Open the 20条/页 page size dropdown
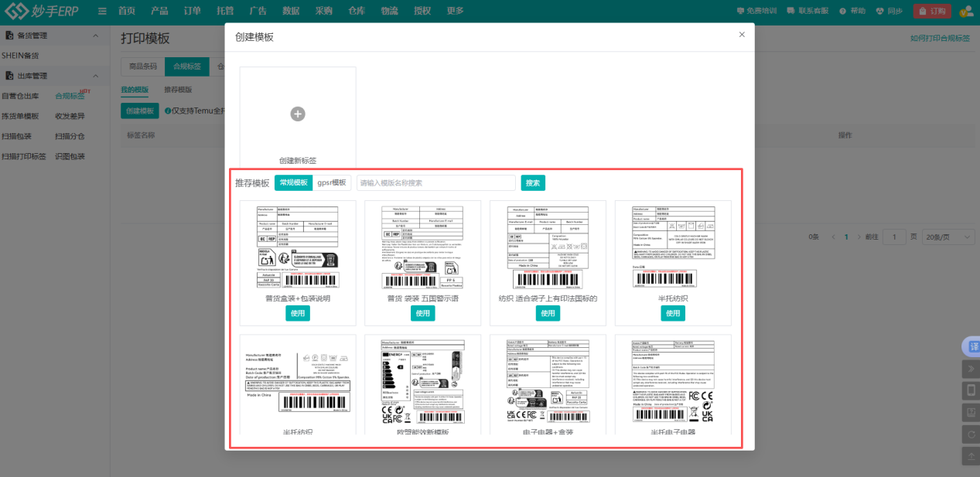This screenshot has width=980, height=477. tap(950, 237)
